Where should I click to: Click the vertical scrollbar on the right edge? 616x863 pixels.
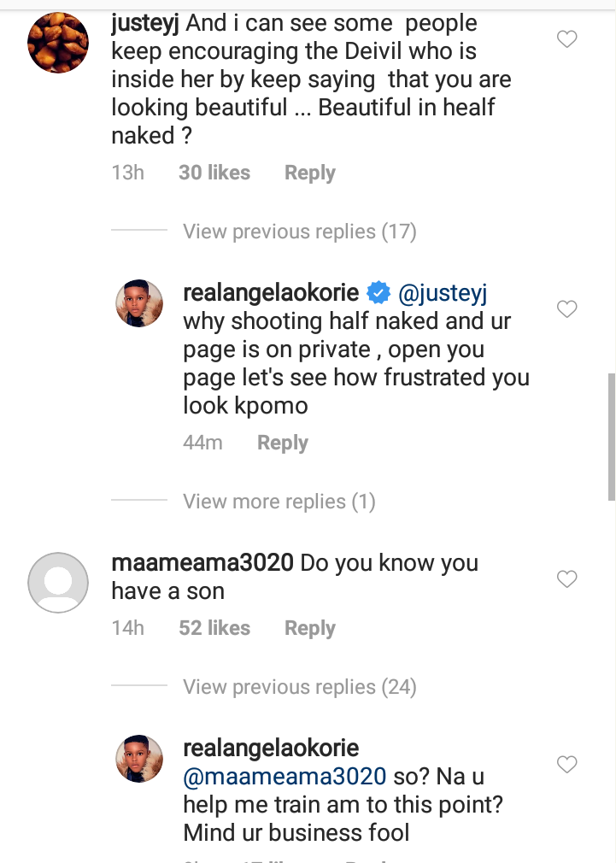coord(611,436)
